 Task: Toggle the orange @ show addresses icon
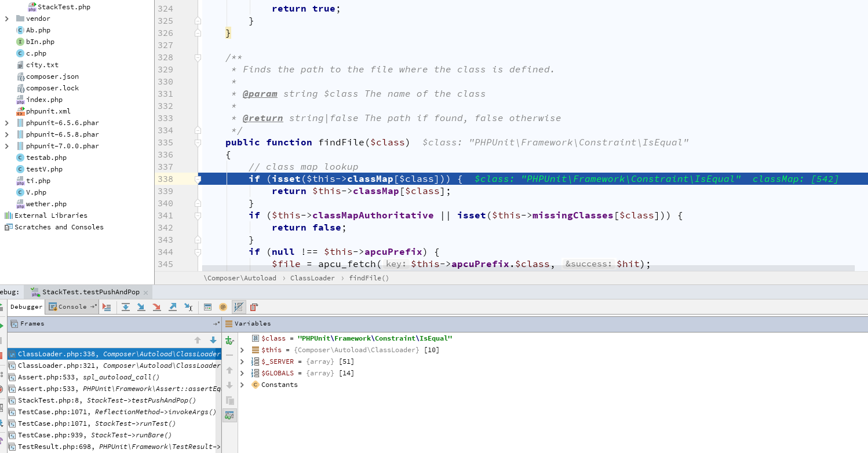(223, 307)
